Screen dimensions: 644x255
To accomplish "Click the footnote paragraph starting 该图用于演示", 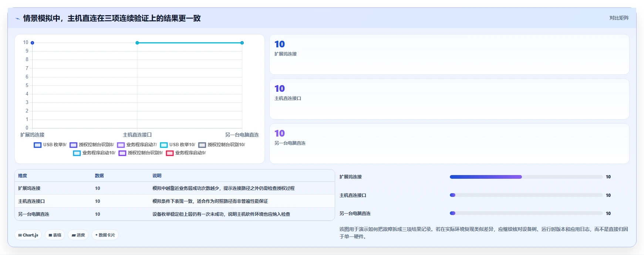I will [x=484, y=233].
